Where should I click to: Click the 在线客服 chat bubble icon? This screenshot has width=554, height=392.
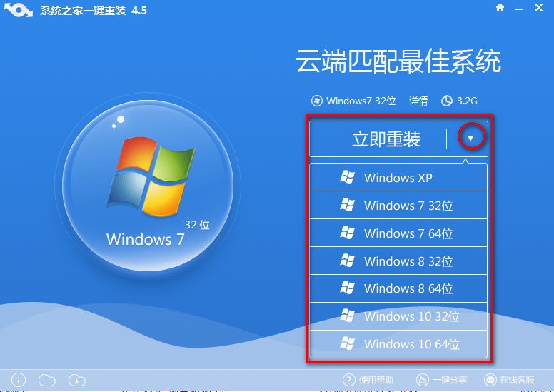click(490, 380)
